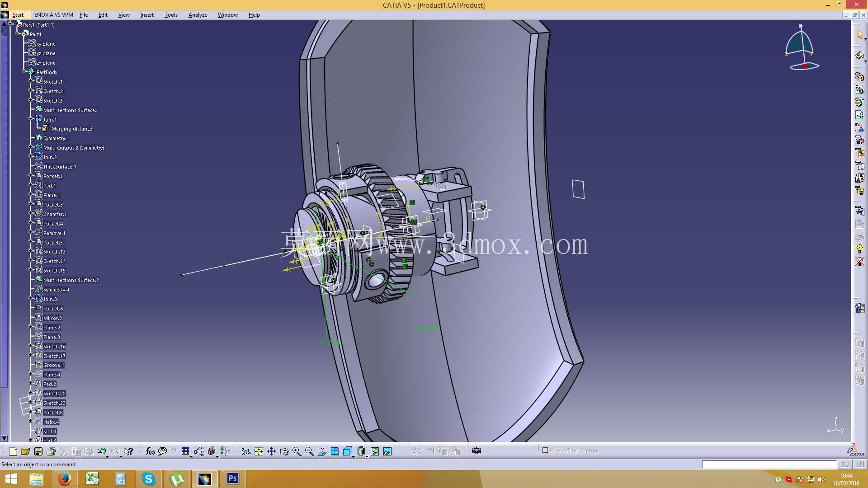This screenshot has height=488, width=868.
Task: Open the Isometric view cube icon
Action: (x=347, y=451)
